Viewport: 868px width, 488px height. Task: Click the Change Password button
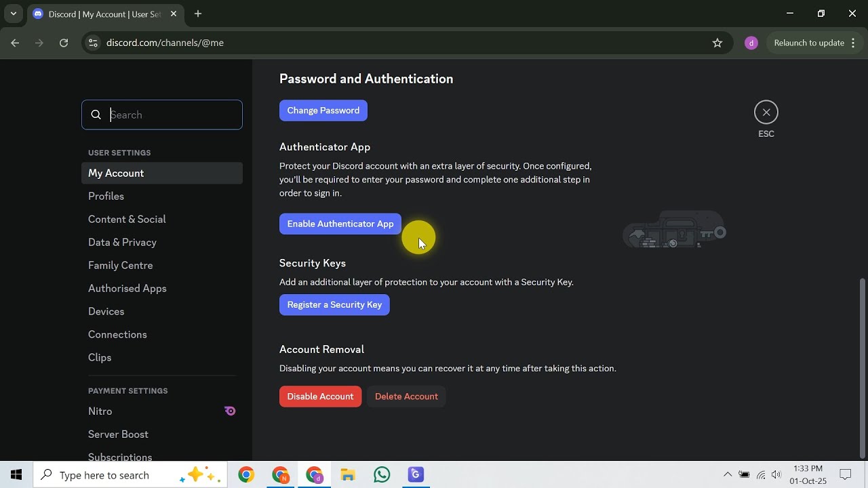click(x=323, y=110)
